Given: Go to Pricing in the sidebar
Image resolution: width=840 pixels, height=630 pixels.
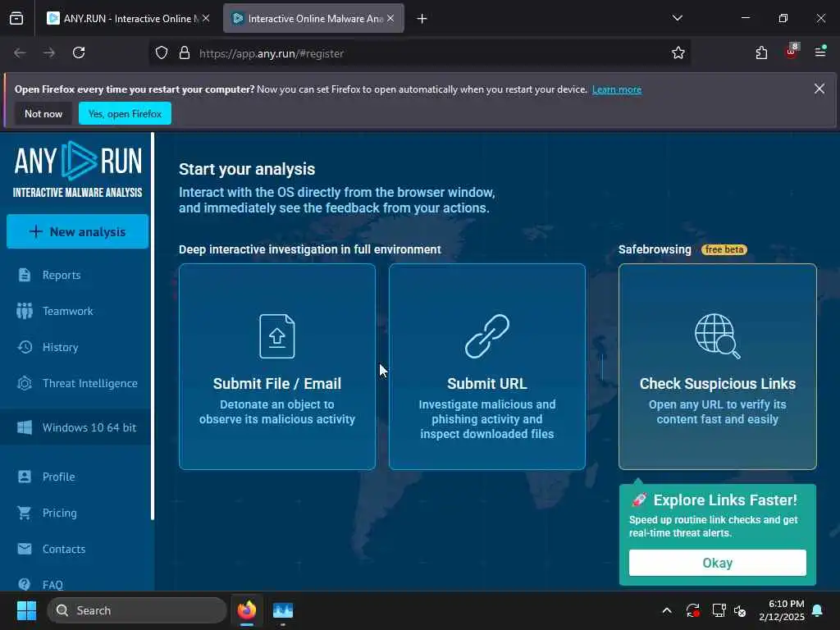Looking at the screenshot, I should tap(59, 513).
